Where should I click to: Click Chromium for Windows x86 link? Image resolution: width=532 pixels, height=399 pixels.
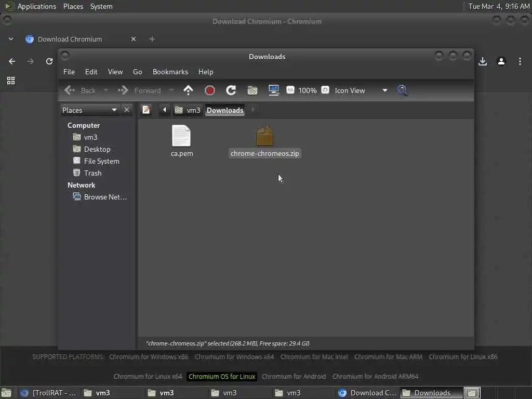[149, 356]
